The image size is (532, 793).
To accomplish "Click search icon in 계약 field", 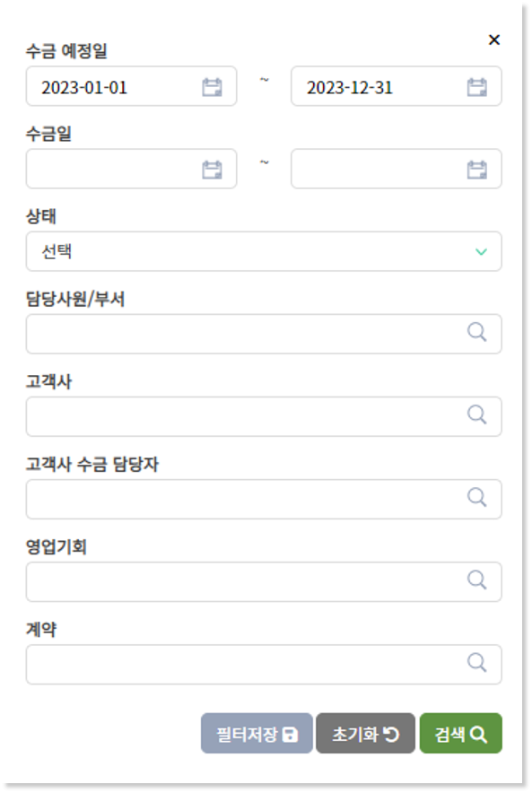I will pos(477,663).
